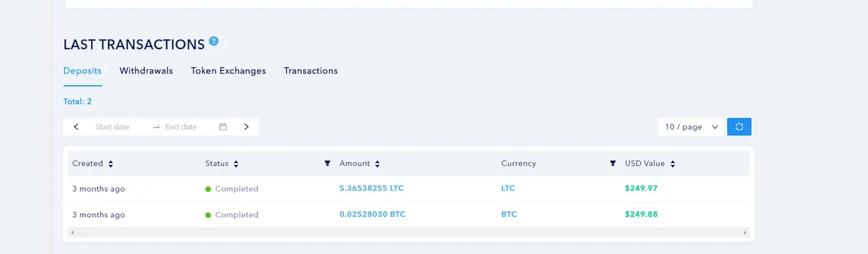Switch to Token Exchanges tab

click(229, 71)
